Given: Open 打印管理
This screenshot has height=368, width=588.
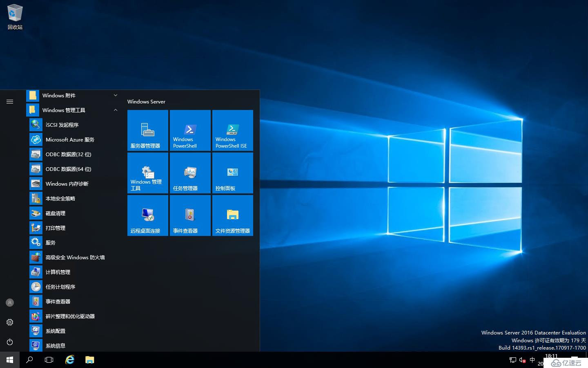Looking at the screenshot, I should point(73,228).
